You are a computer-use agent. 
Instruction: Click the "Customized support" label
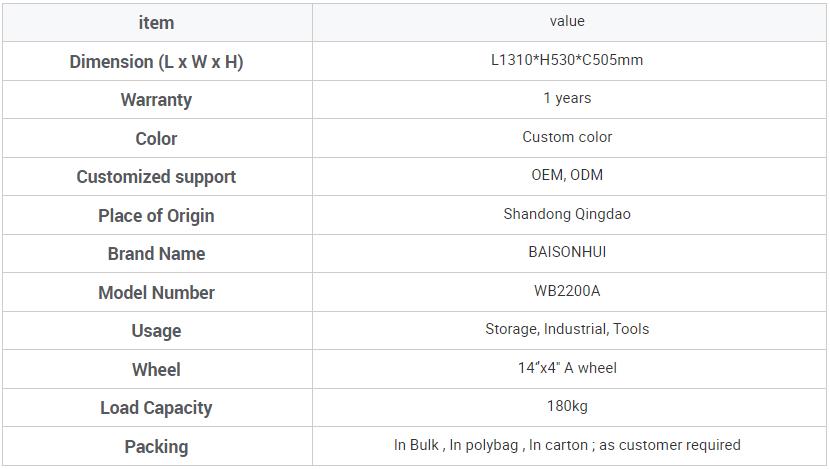tap(156, 177)
